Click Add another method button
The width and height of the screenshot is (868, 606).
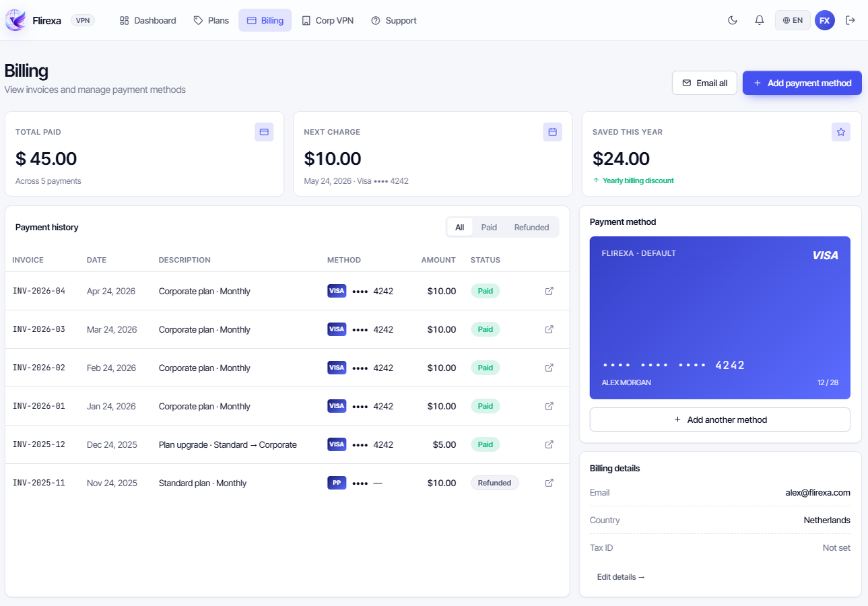[720, 419]
